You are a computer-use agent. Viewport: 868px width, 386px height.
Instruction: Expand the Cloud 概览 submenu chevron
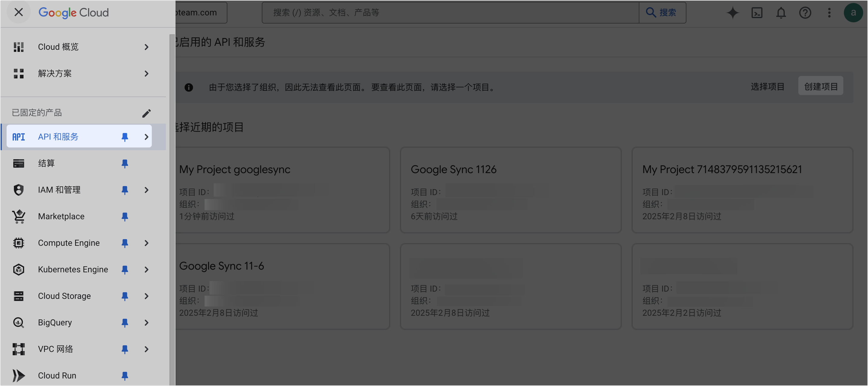(146, 47)
